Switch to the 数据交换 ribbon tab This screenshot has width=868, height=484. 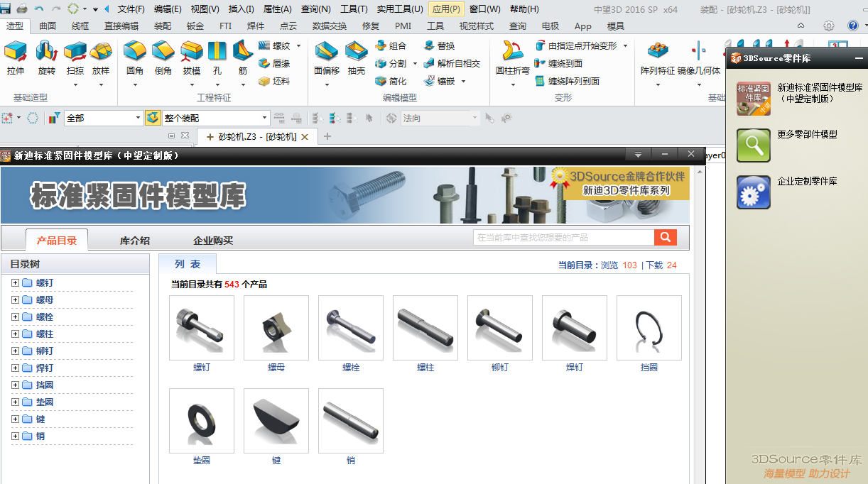pos(330,26)
